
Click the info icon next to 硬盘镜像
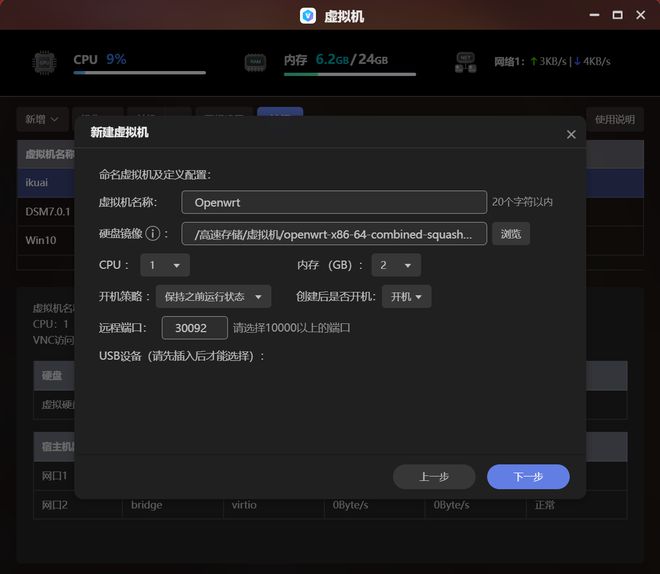[x=153, y=234]
